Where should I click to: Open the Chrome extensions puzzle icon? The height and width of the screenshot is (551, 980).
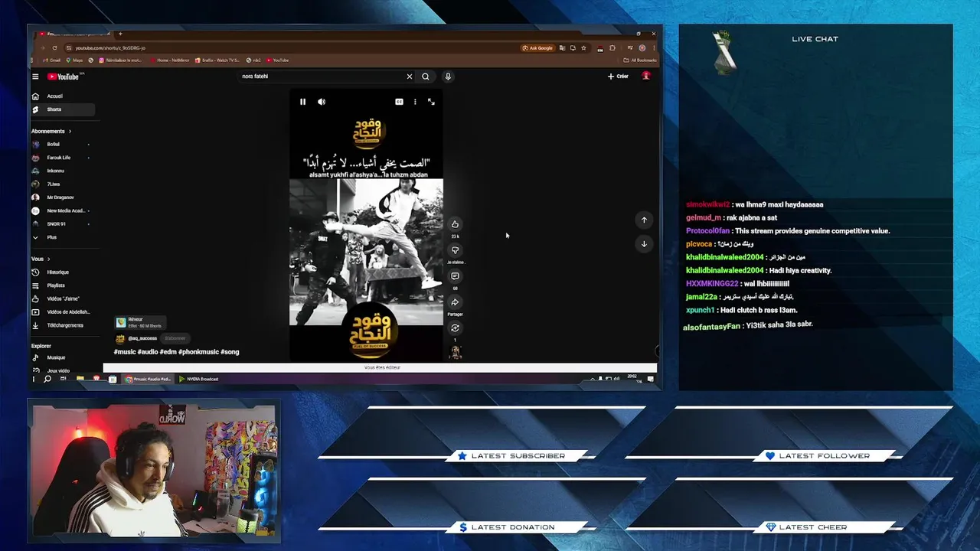pos(612,47)
